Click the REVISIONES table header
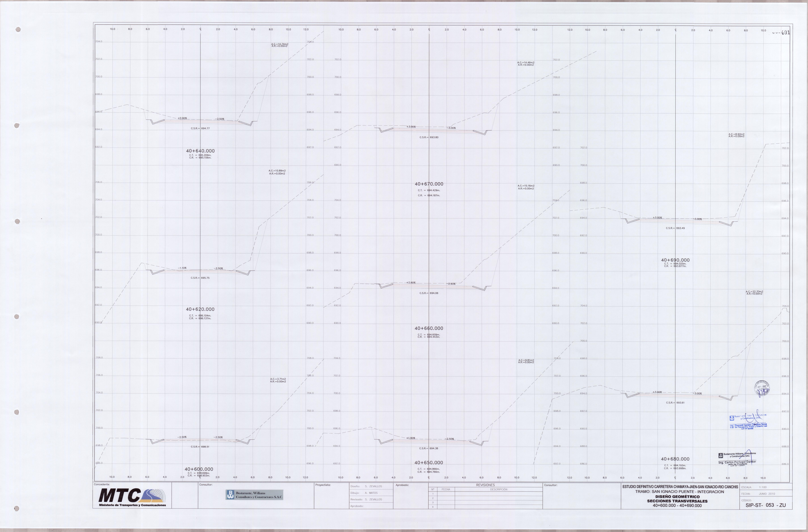The image size is (808, 532). click(x=485, y=485)
